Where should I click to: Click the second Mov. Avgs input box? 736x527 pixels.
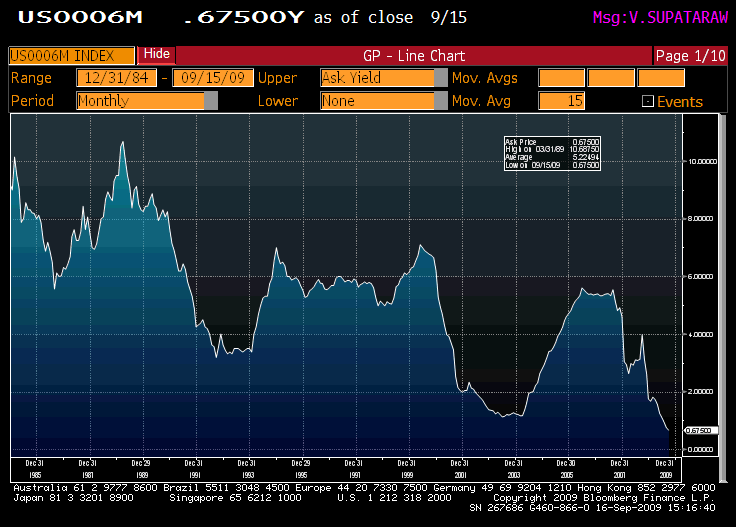(611, 78)
